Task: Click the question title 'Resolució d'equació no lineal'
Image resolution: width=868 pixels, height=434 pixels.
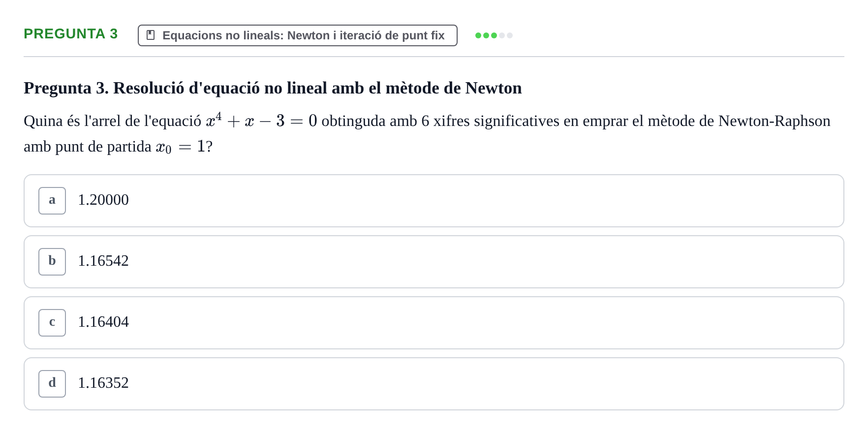Action: point(273,88)
